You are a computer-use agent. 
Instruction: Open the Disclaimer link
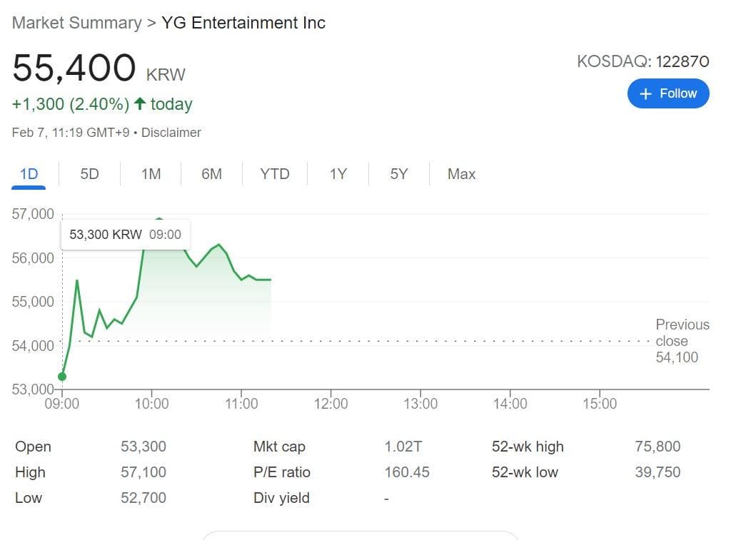(x=171, y=133)
